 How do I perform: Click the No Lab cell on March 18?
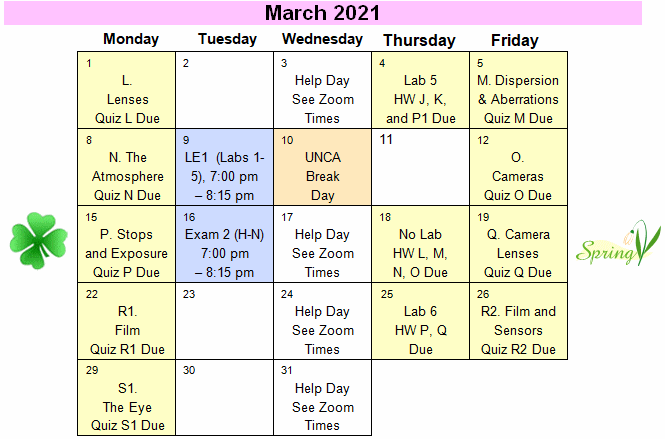[420, 244]
